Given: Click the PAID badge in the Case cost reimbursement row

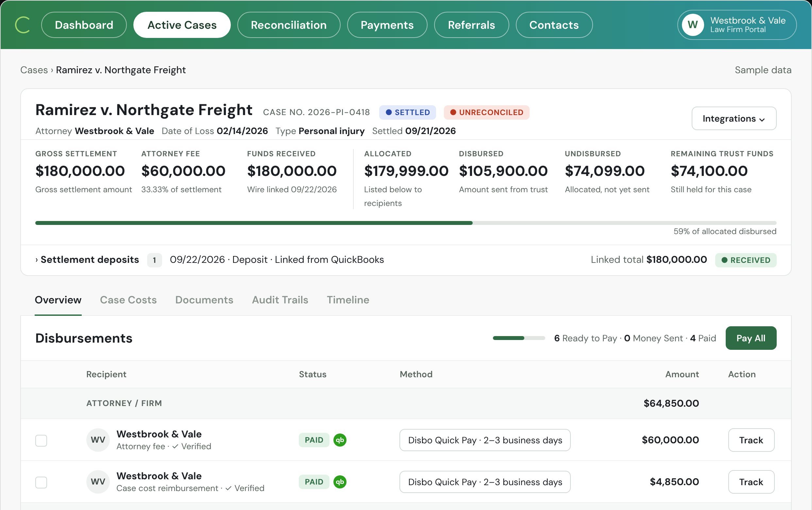Looking at the screenshot, I should tap(313, 482).
